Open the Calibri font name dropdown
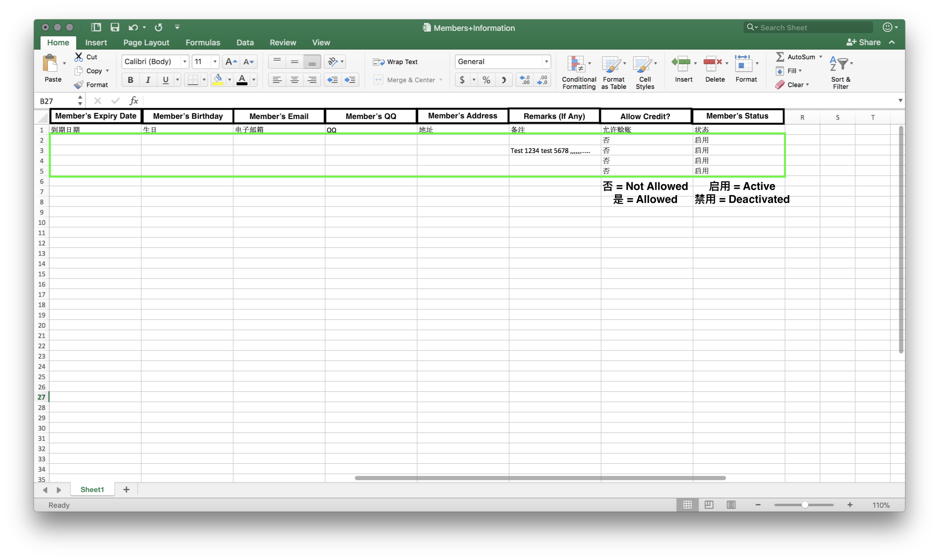939x560 pixels. [x=185, y=61]
